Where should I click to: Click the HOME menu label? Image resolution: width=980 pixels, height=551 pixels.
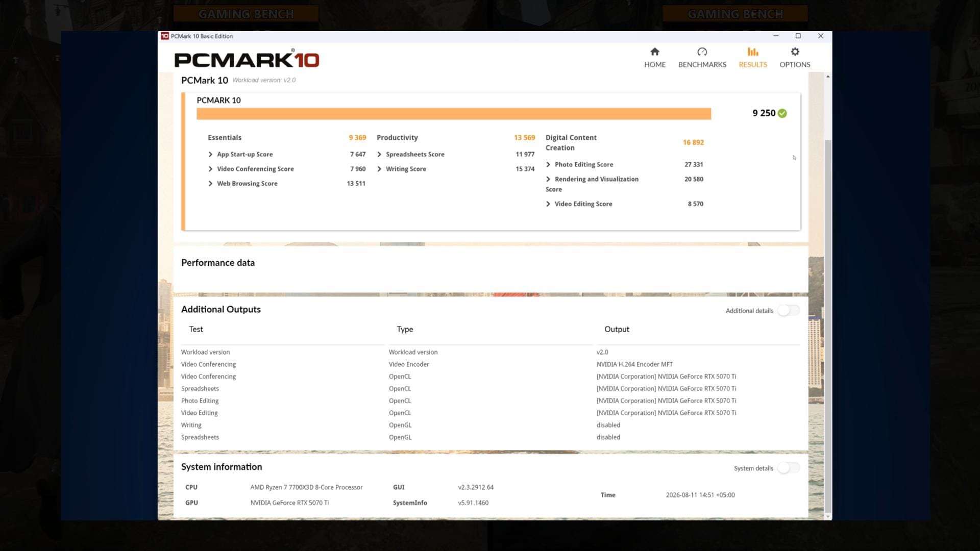[x=655, y=64]
